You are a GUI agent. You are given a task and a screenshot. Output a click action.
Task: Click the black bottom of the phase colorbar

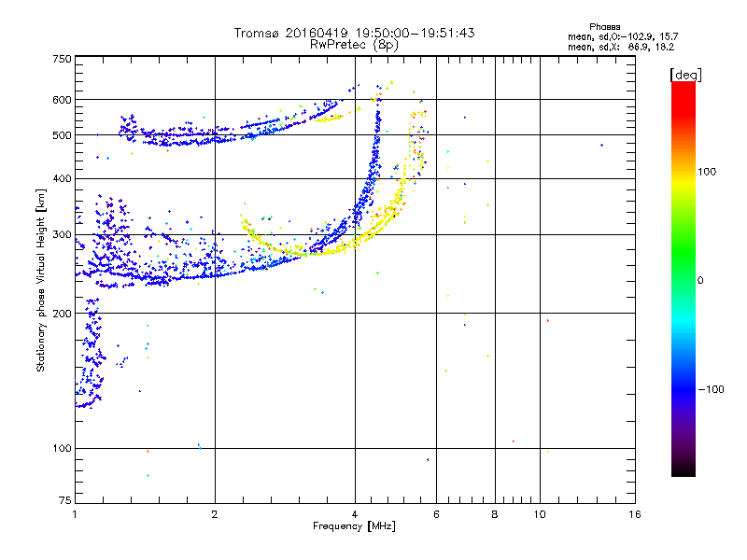pos(684,469)
